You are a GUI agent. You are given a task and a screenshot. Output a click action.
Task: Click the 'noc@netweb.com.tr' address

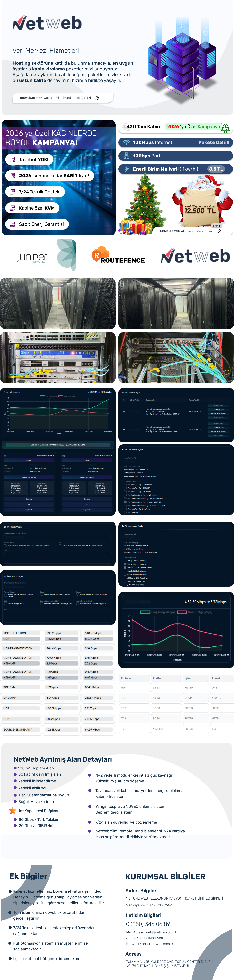click(x=157, y=943)
